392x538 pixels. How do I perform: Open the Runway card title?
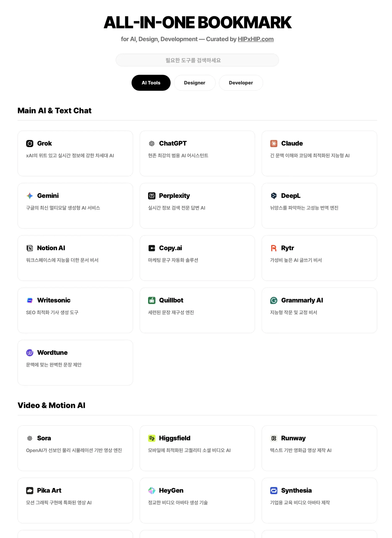[293, 438]
